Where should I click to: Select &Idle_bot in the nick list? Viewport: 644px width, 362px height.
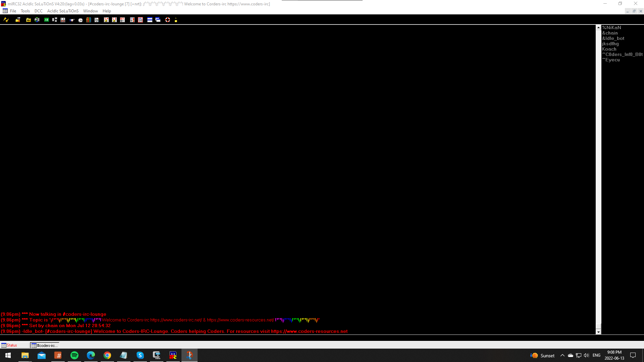click(x=613, y=38)
